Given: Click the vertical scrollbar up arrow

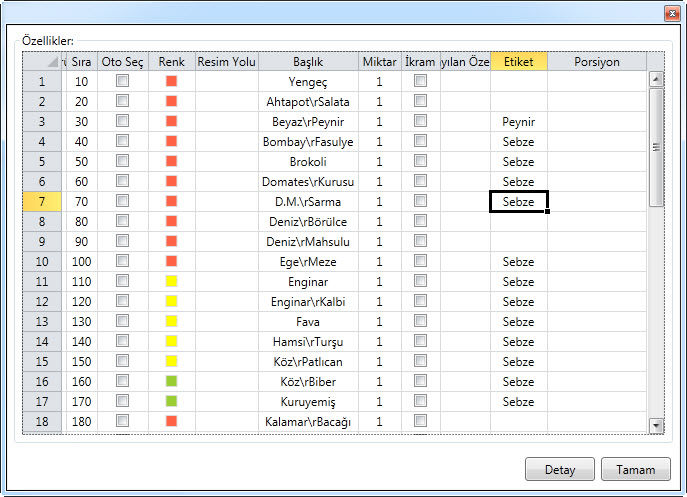Looking at the screenshot, I should tap(656, 80).
